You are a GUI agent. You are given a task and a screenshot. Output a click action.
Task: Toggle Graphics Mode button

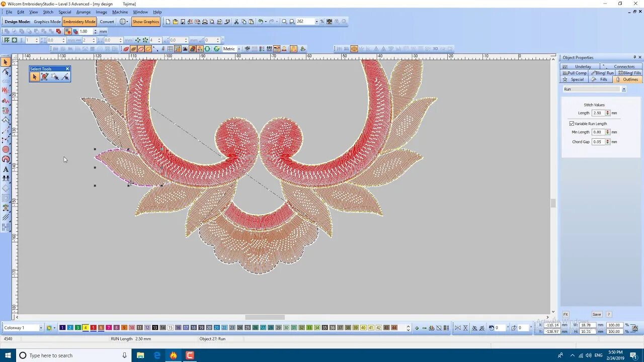click(47, 22)
